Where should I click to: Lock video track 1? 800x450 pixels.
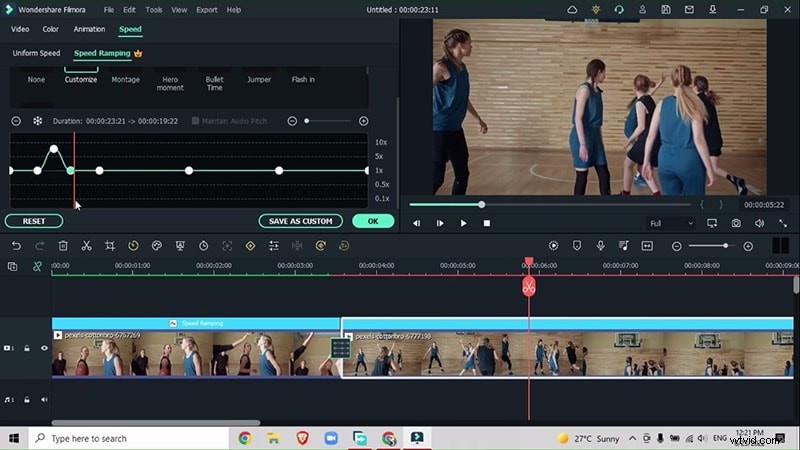[x=27, y=348]
